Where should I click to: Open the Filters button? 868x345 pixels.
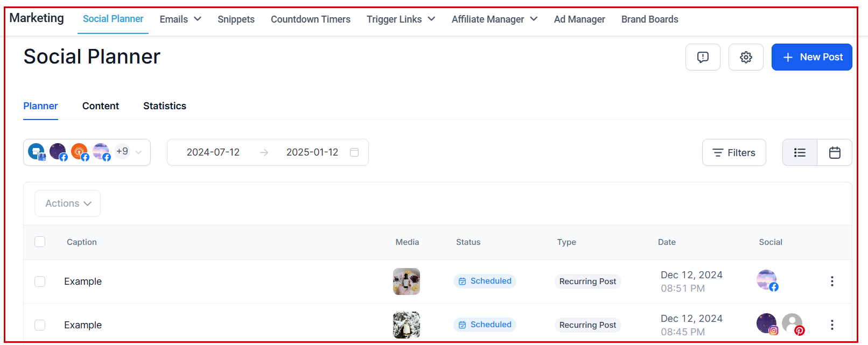(733, 153)
